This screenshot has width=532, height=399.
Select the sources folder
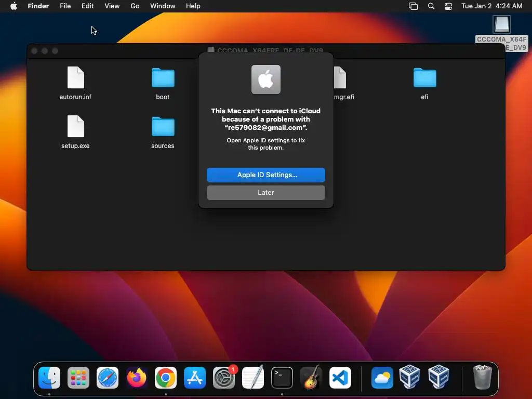coord(163,127)
